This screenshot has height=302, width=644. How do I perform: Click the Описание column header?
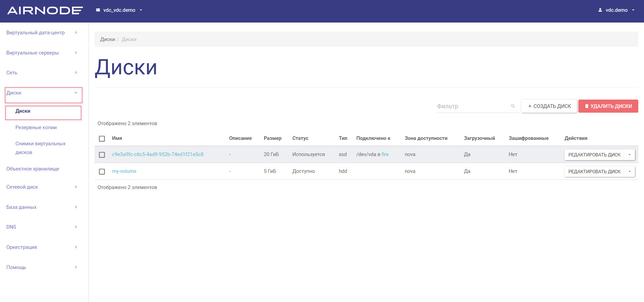[x=240, y=138]
